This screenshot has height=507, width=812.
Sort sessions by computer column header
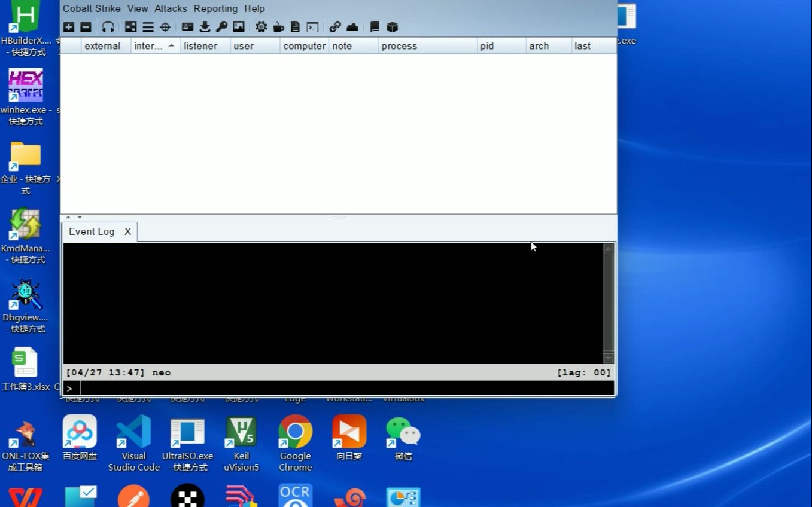point(304,46)
